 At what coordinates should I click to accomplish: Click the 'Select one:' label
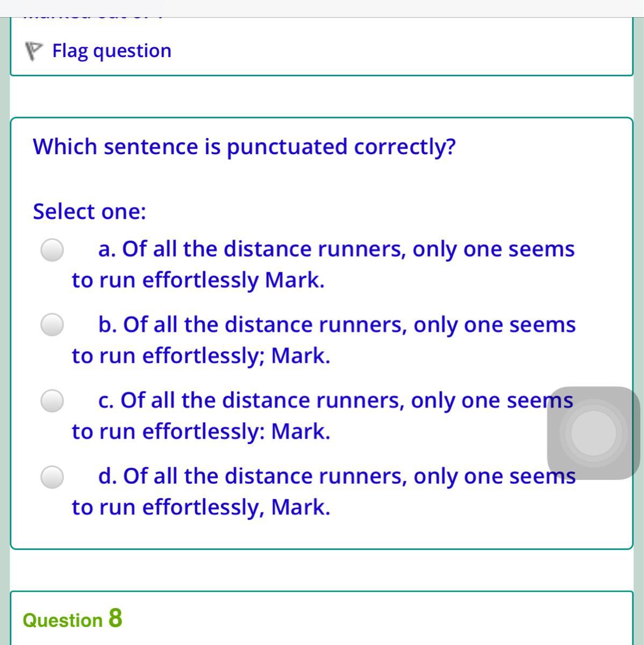89,211
